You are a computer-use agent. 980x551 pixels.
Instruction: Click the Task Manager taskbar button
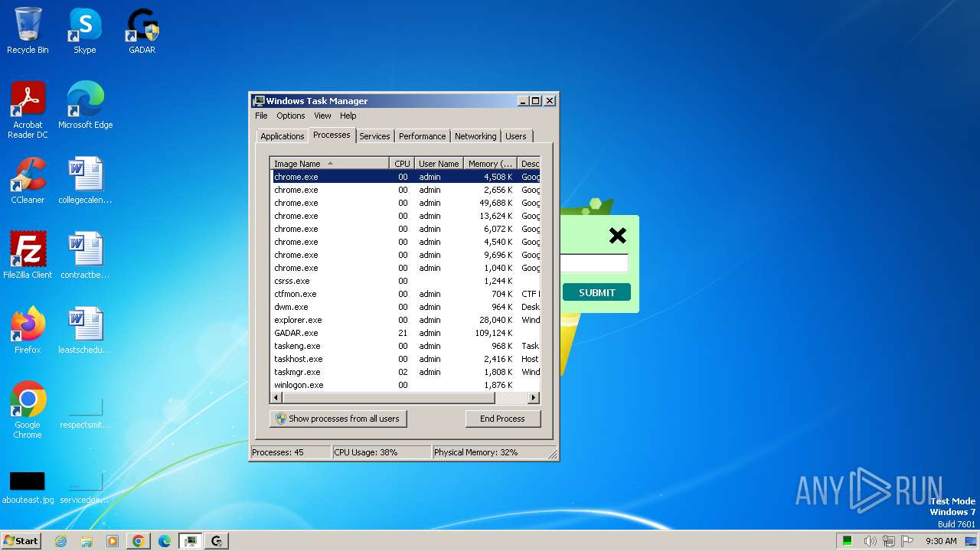[x=191, y=541]
